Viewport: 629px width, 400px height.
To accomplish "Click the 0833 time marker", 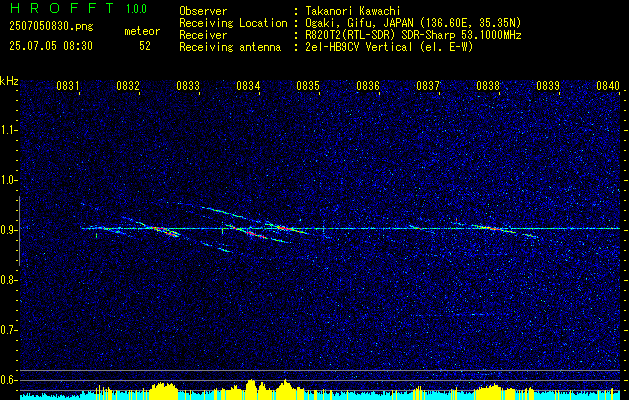I will 188,85.
